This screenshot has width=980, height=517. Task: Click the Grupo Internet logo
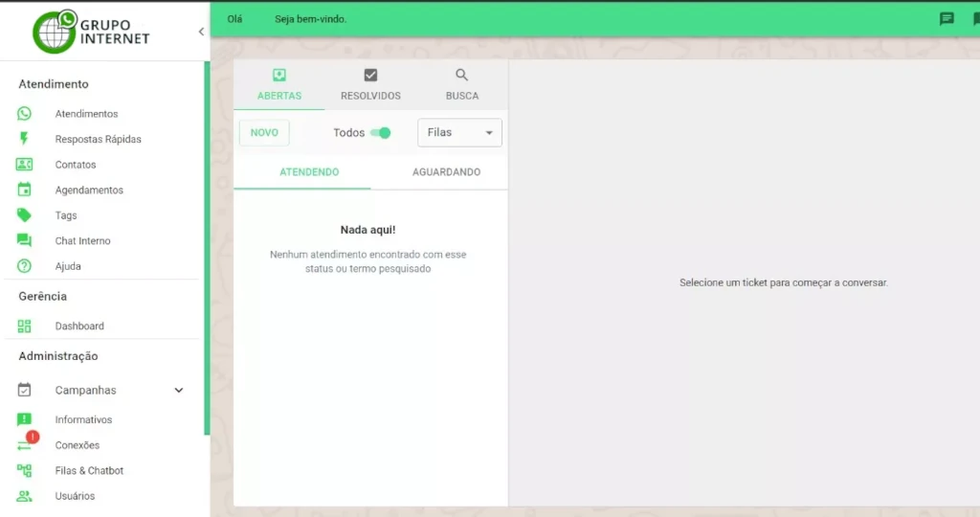(x=91, y=32)
